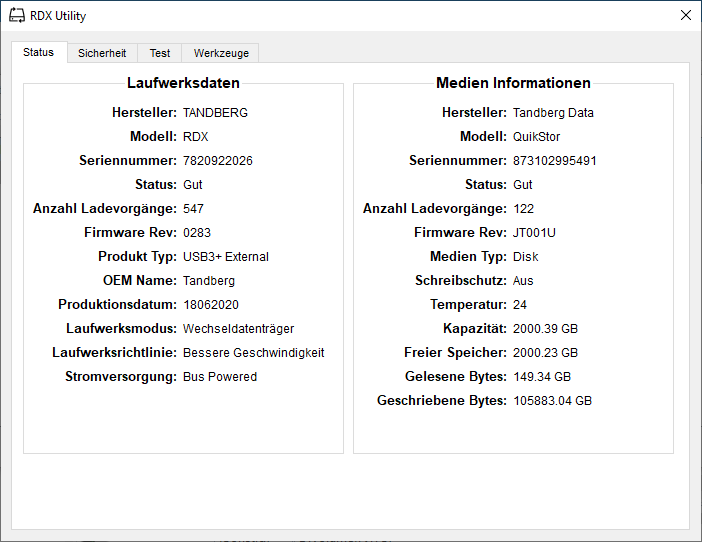Click the Stromversorgung label
The image size is (702, 542).
121,377
